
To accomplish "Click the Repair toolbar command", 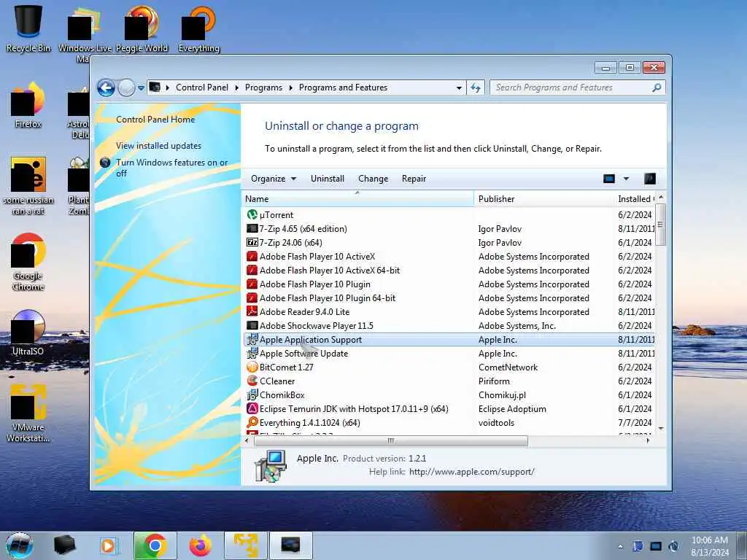I will (x=414, y=179).
